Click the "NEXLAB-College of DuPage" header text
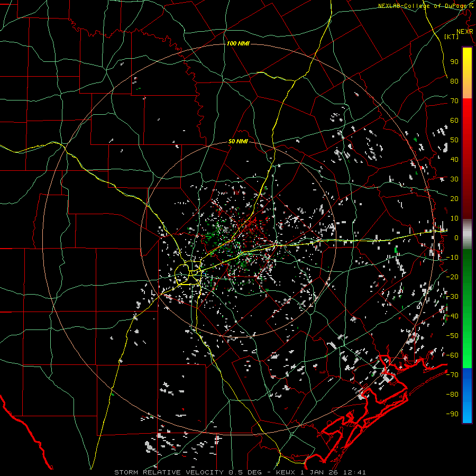The width and height of the screenshot is (476, 476). click(x=424, y=6)
